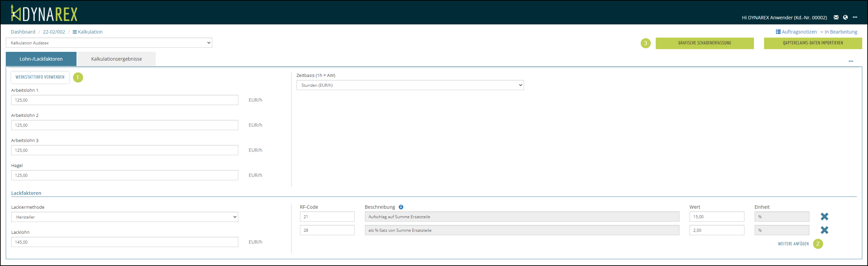Open the header three-dots menu

pyautogui.click(x=855, y=17)
